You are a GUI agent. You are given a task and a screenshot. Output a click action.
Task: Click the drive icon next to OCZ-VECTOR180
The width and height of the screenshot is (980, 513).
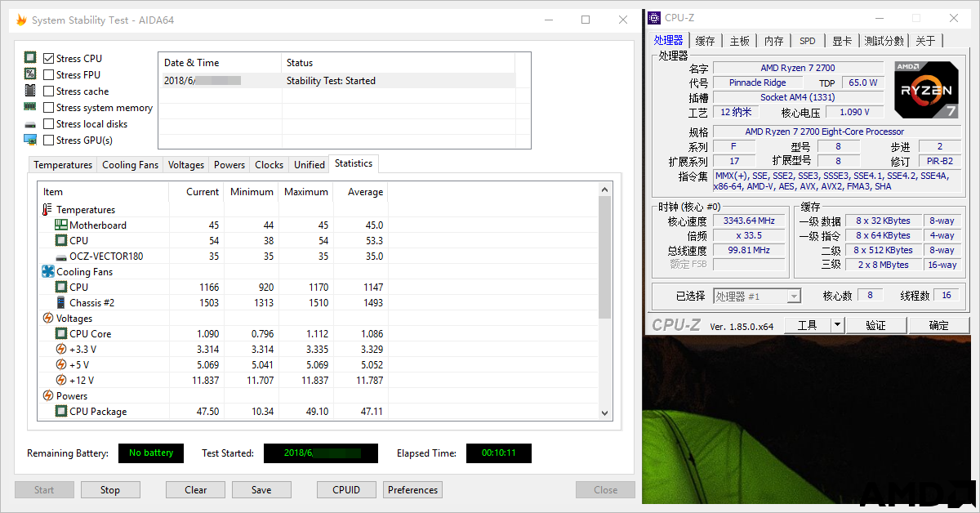click(61, 256)
